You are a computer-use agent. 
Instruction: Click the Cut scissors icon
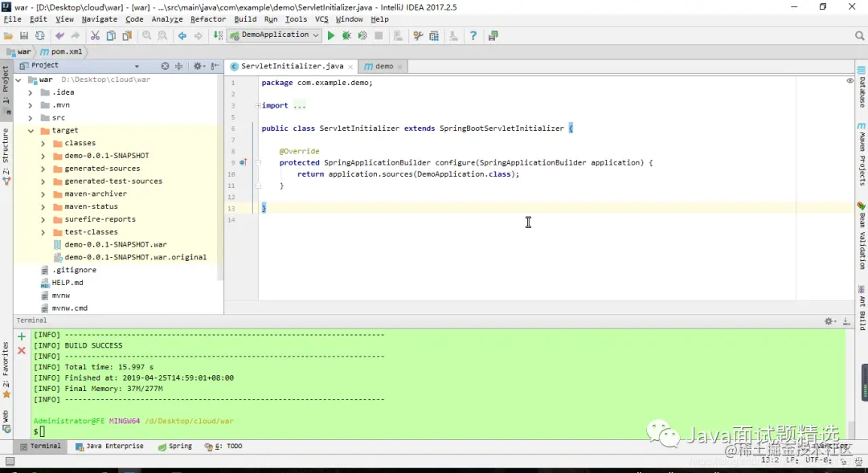pos(95,36)
